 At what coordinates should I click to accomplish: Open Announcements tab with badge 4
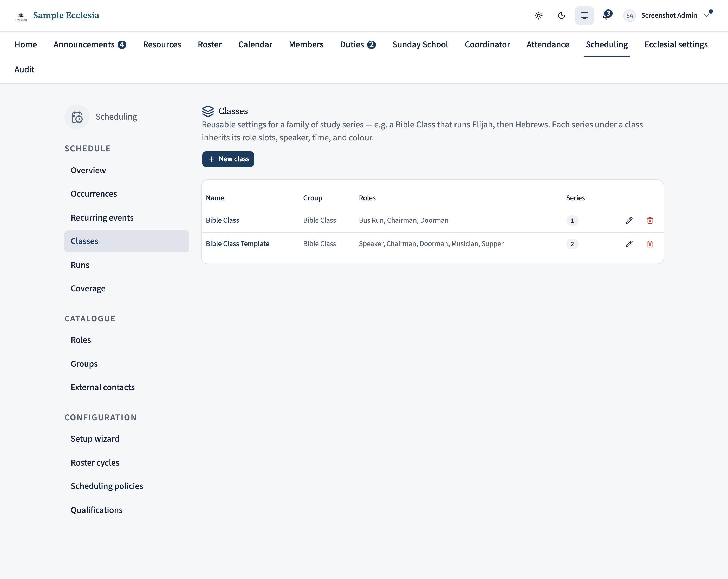click(x=90, y=44)
